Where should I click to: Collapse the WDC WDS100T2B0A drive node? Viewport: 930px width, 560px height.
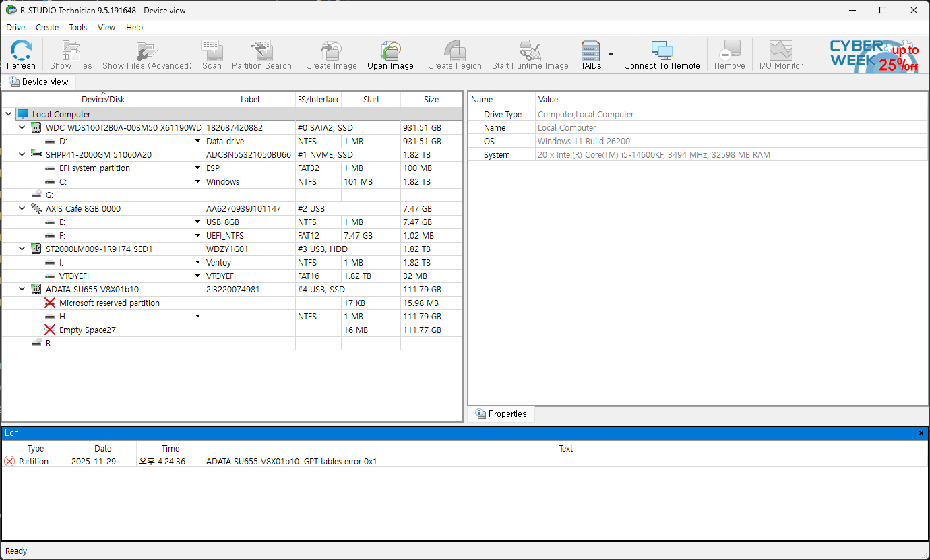tap(22, 127)
